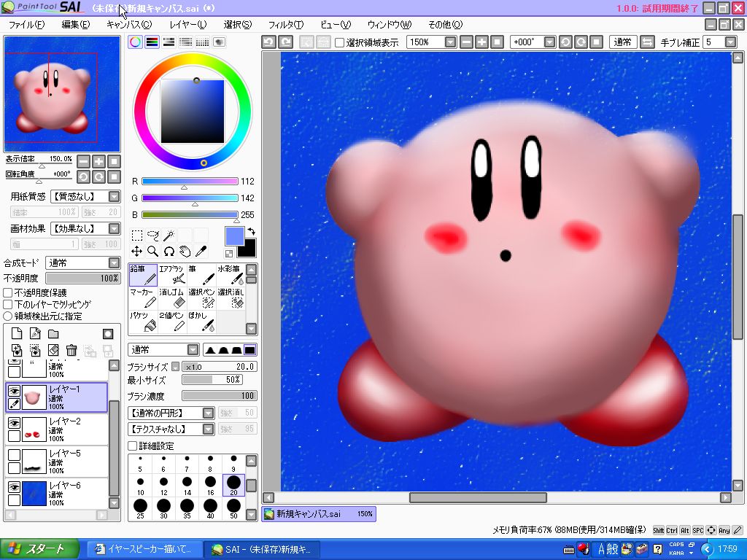
Task: Open the 【通常の円形】 brush shape dropdown
Action: [x=208, y=413]
